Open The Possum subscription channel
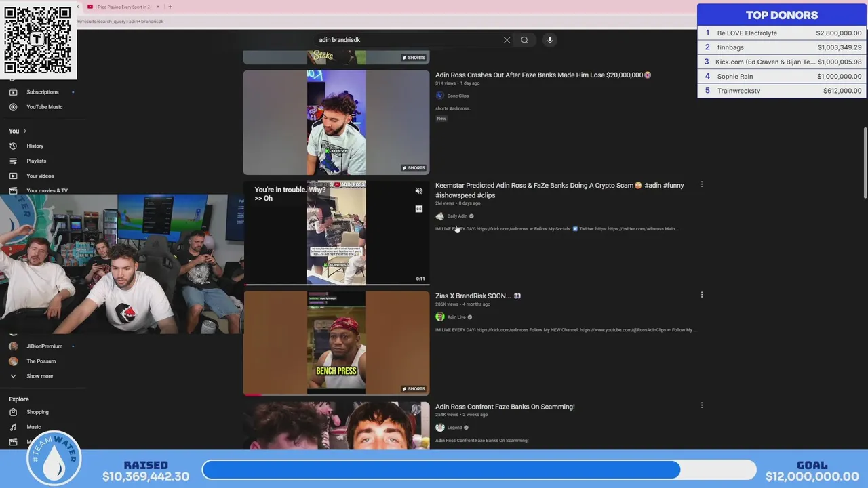 [41, 361]
